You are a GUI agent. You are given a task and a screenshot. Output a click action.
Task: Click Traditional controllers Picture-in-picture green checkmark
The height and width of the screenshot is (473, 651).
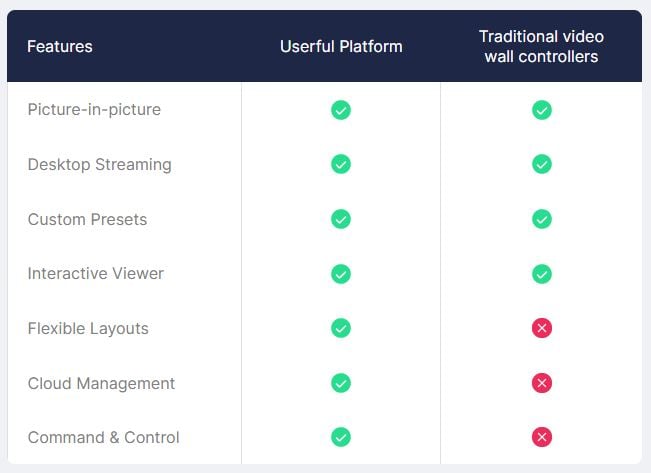tap(541, 110)
